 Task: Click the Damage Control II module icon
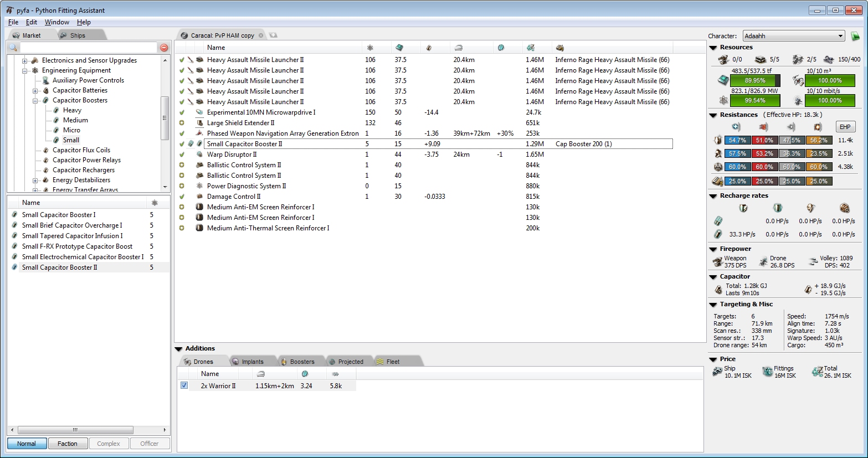point(199,197)
